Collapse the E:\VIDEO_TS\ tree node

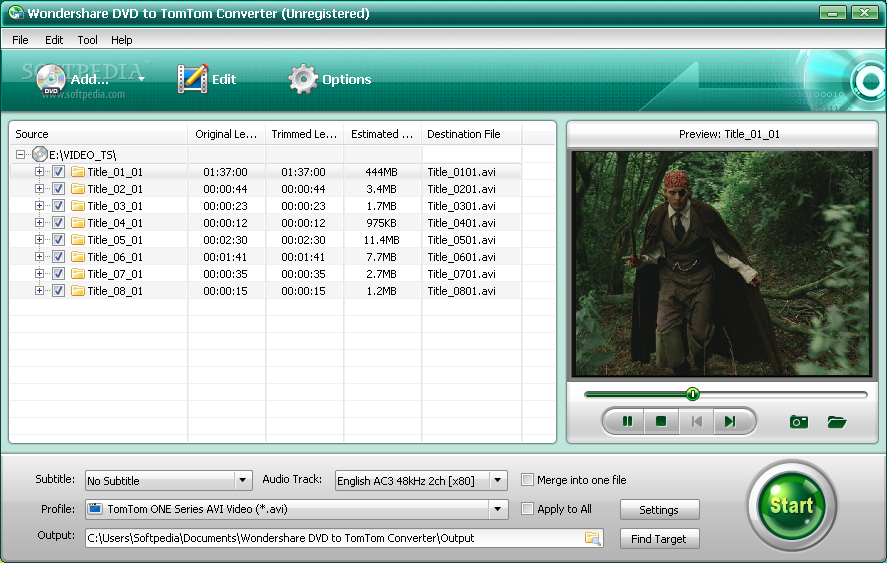20,154
